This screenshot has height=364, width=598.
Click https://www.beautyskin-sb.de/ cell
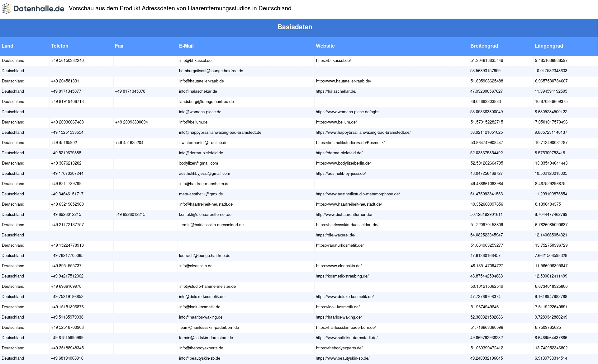pyautogui.click(x=343, y=358)
